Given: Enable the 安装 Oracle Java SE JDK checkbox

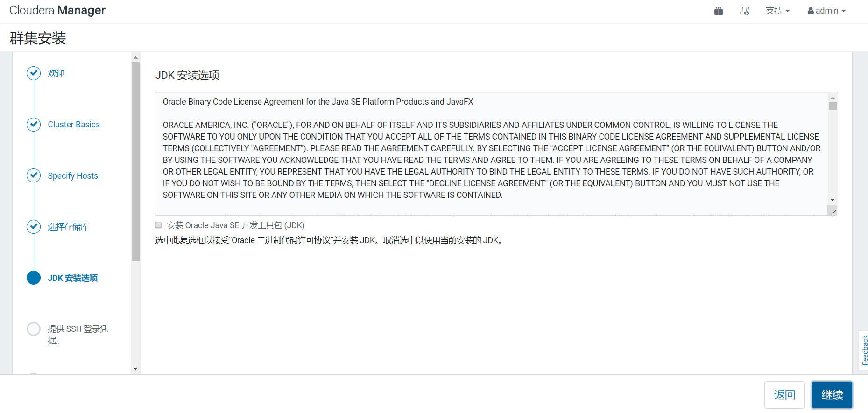Looking at the screenshot, I should click(158, 225).
